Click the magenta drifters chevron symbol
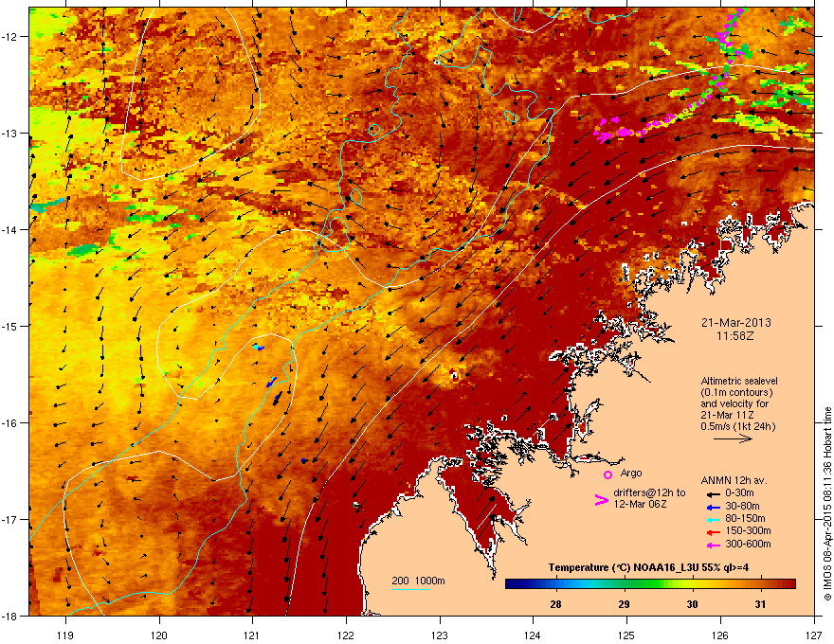834x644 pixels. [601, 500]
